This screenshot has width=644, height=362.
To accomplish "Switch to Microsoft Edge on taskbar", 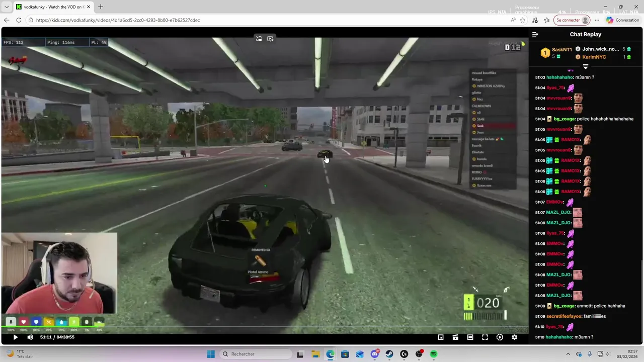I will pos(330,354).
